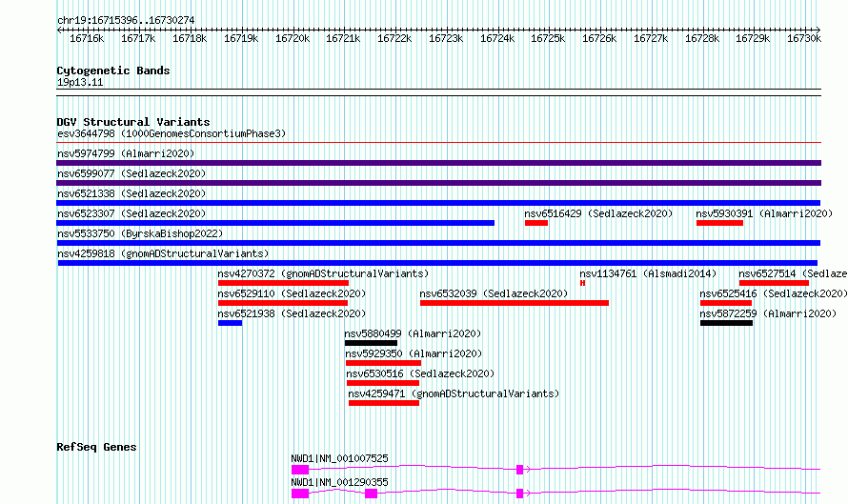The image size is (848, 504).
Task: Open the nsv4259818 (gnomADStructuralVariants) label
Action: tap(163, 253)
